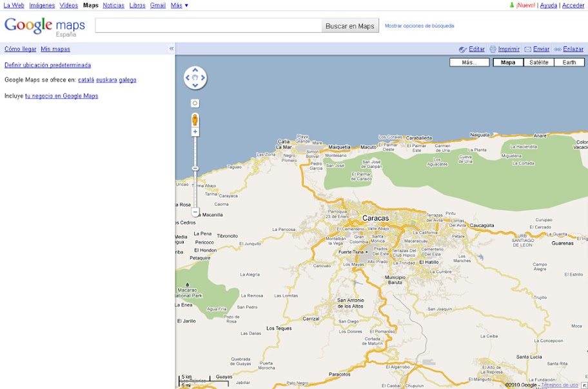
Task: Open Gmail in top navigation
Action: [x=158, y=5]
